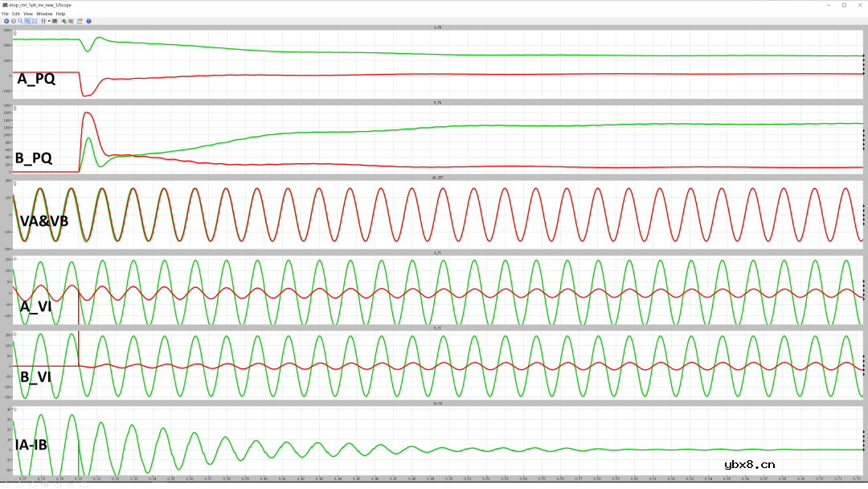The height and width of the screenshot is (489, 868).
Task: Select the zoom area rectangle tool
Action: (27, 21)
